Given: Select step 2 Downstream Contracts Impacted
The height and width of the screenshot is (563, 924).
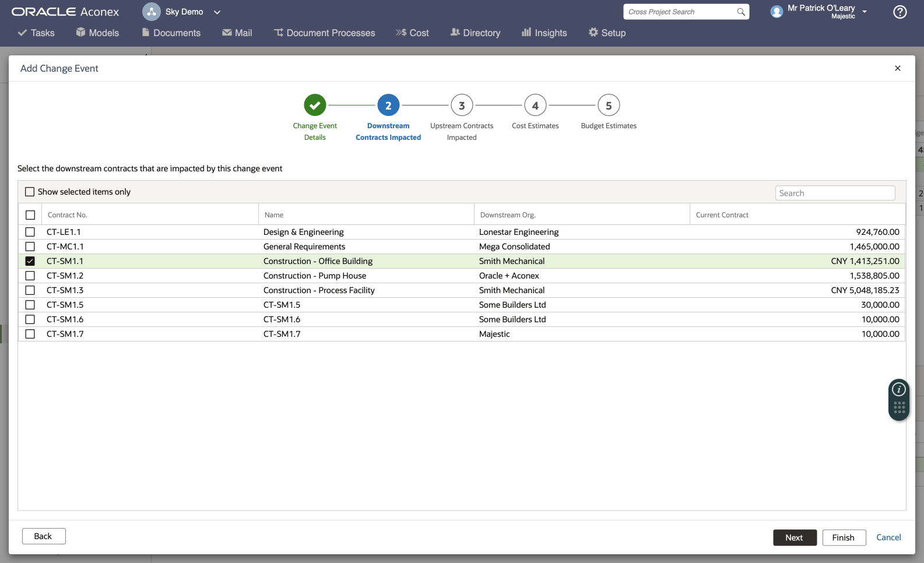Looking at the screenshot, I should 388,105.
